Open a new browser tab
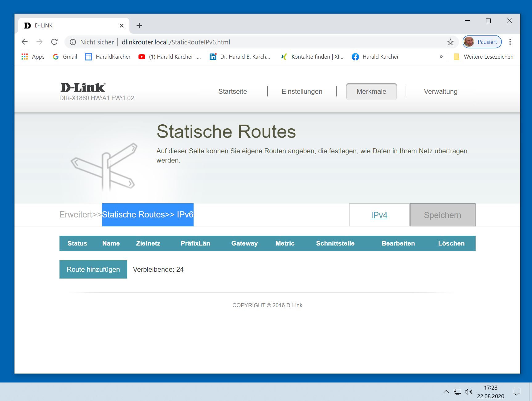Screen dimensions: 532x401 [x=139, y=26]
